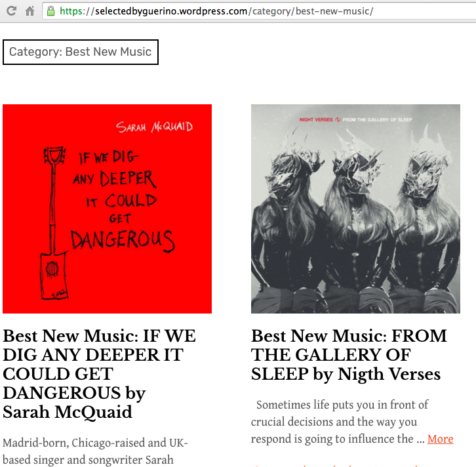
Task: Reload the page with the refresh icon
Action: (11, 11)
